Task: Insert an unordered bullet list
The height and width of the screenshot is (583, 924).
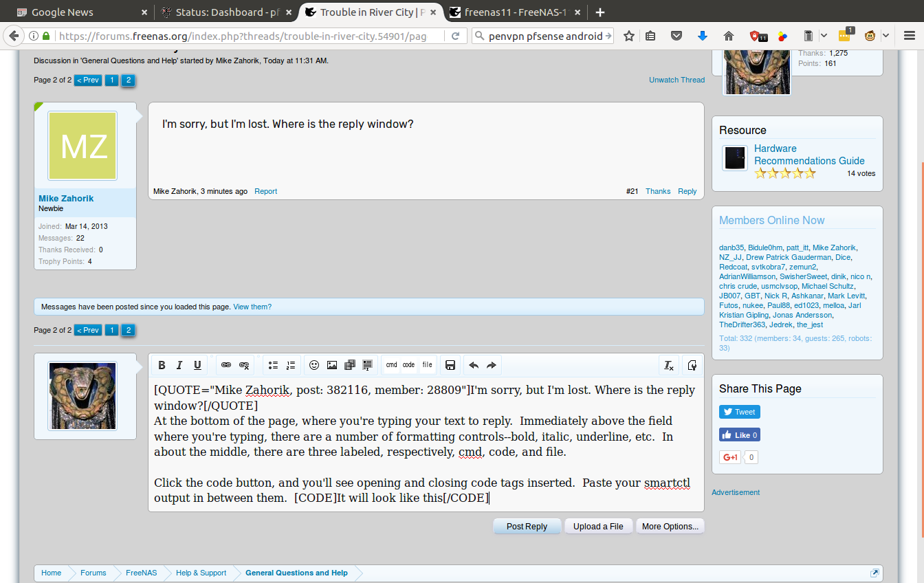Action: click(273, 365)
